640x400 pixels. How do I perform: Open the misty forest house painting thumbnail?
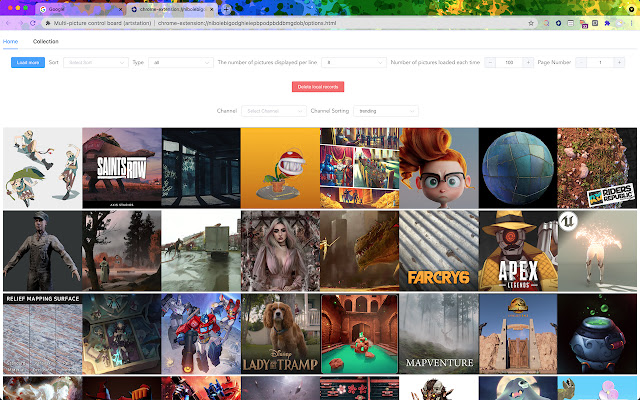(x=122, y=251)
